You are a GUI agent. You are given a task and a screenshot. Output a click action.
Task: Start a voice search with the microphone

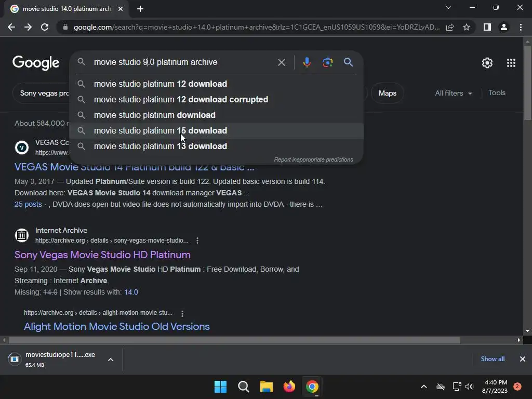pos(307,62)
